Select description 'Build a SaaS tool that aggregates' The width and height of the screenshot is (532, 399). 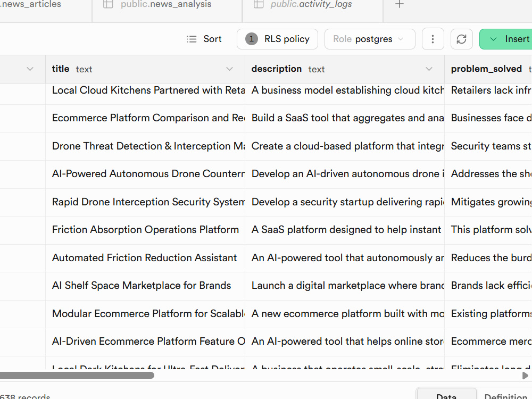[x=345, y=118]
